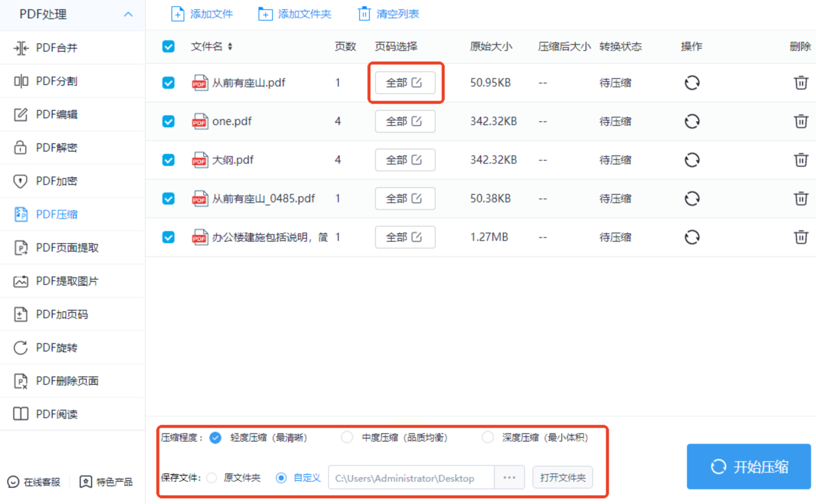Switch to PDF页面提取 in sidebar
The image size is (816, 504).
pos(67,248)
